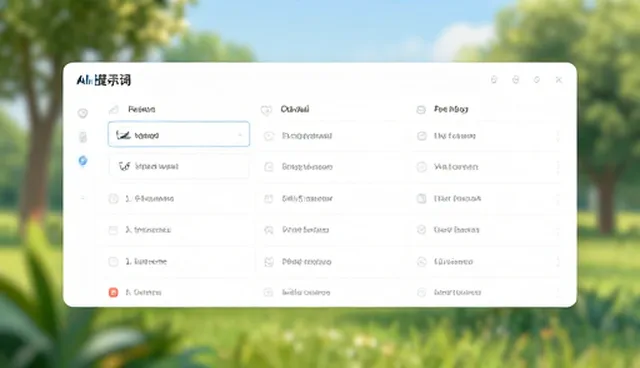Click the round icon beside rightmost column header
Image resolution: width=640 pixels, height=368 pixels.
pyautogui.click(x=421, y=109)
